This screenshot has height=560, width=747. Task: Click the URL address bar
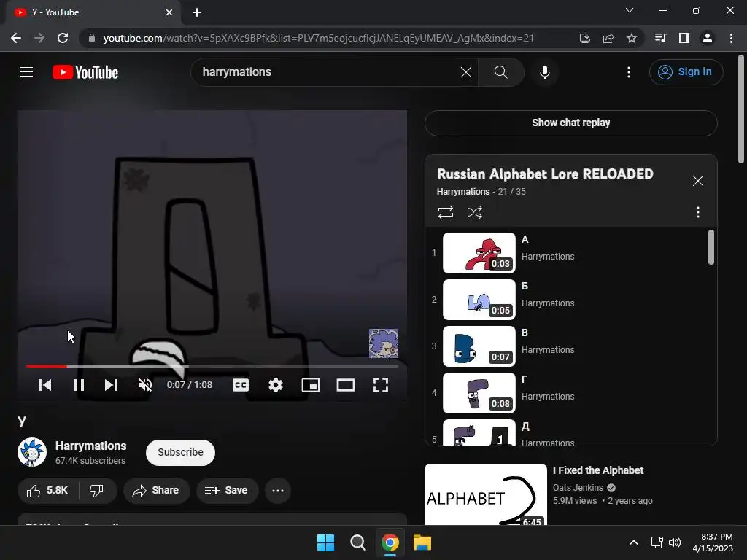pos(318,38)
